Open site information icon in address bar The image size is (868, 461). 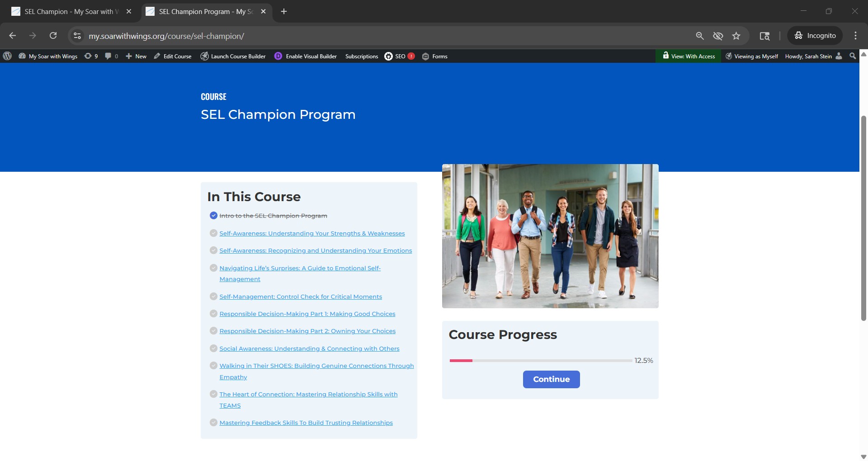pyautogui.click(x=77, y=36)
